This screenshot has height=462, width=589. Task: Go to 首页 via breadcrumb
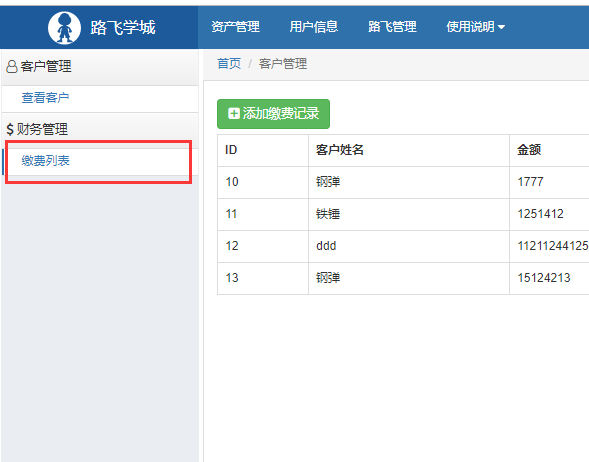pyautogui.click(x=229, y=63)
